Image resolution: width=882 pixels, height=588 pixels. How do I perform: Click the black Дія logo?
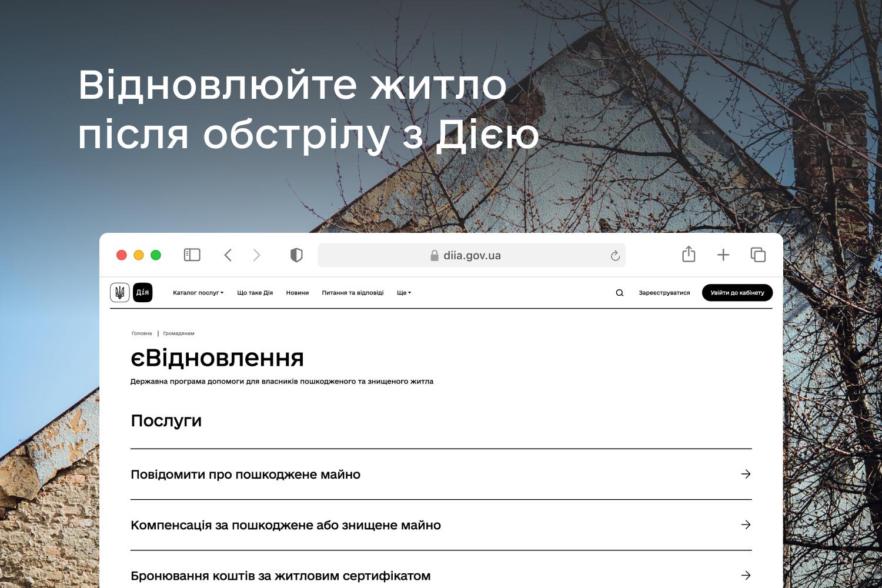tap(143, 292)
